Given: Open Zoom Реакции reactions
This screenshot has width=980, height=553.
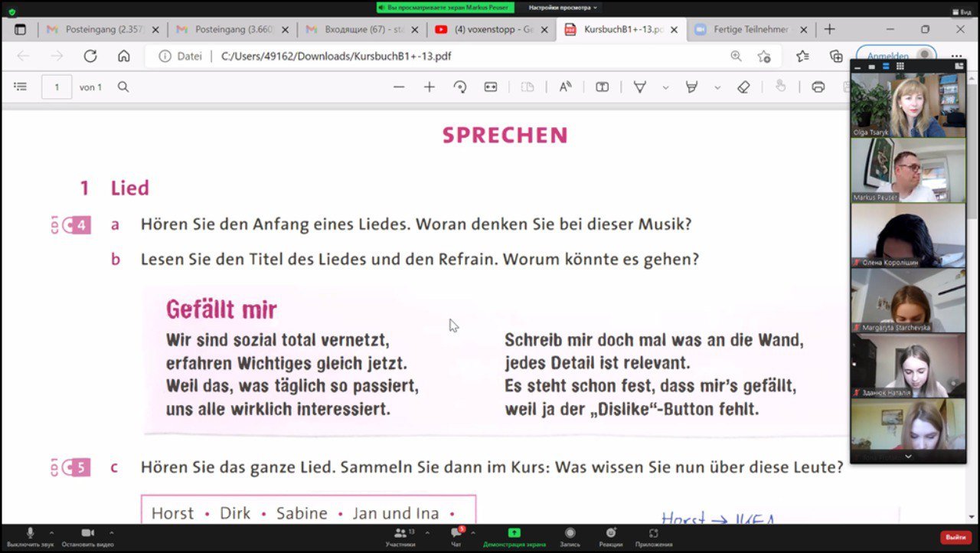Looking at the screenshot, I should tap(611, 537).
